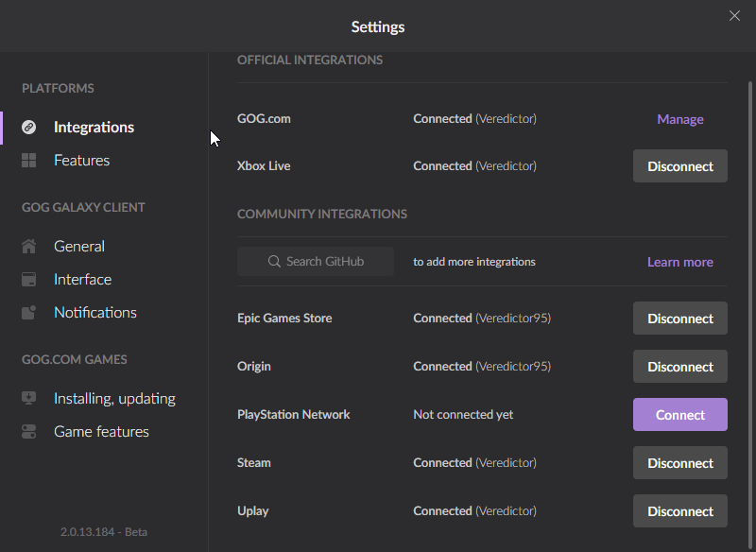Disconnect the Steam integration

point(679,463)
